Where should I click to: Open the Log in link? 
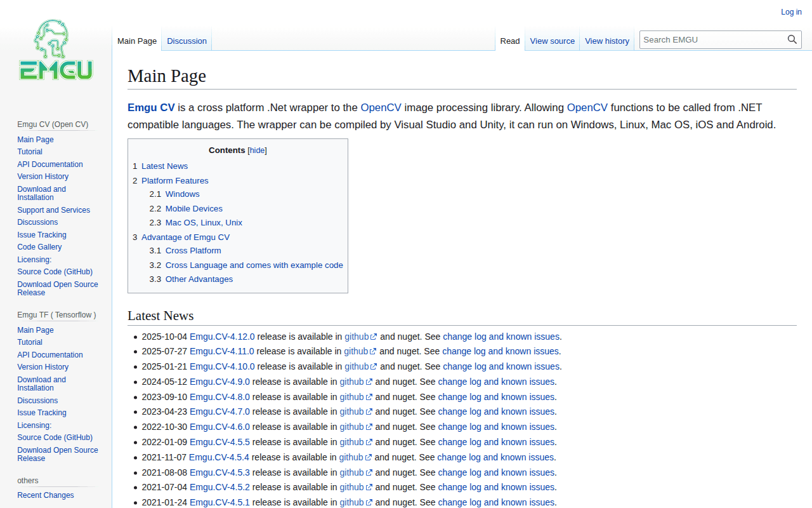click(791, 12)
